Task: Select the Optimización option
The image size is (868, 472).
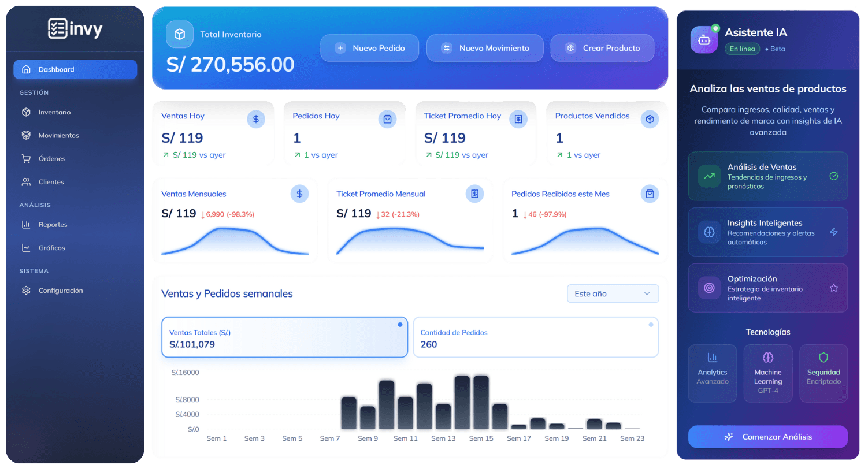Action: click(768, 288)
